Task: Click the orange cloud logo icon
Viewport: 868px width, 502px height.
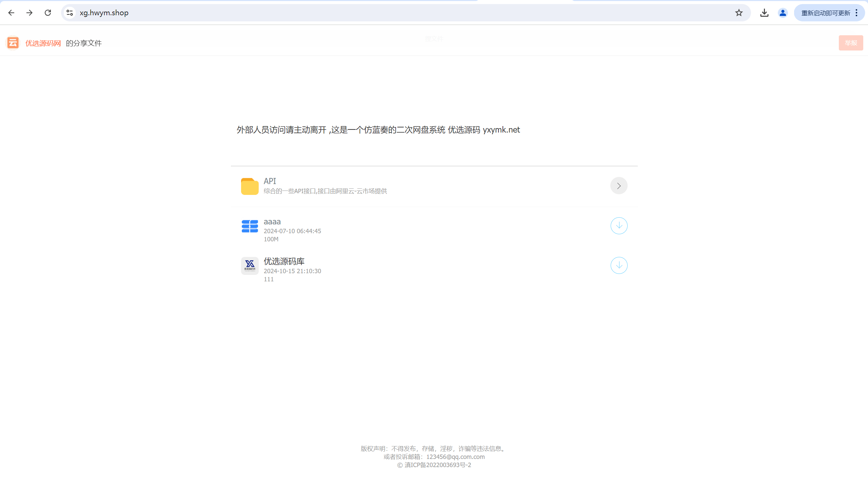Action: pyautogui.click(x=13, y=43)
